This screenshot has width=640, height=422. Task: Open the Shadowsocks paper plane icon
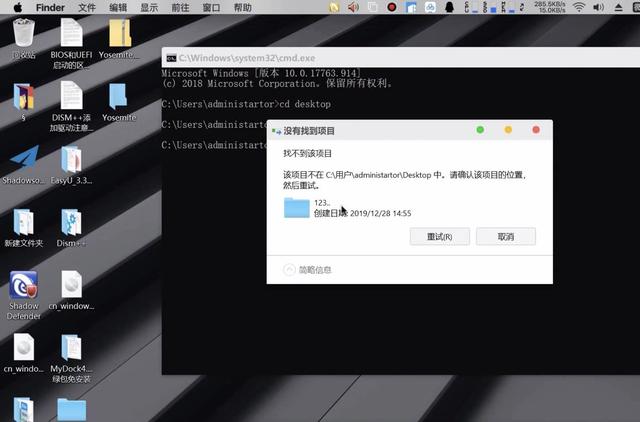[23, 160]
